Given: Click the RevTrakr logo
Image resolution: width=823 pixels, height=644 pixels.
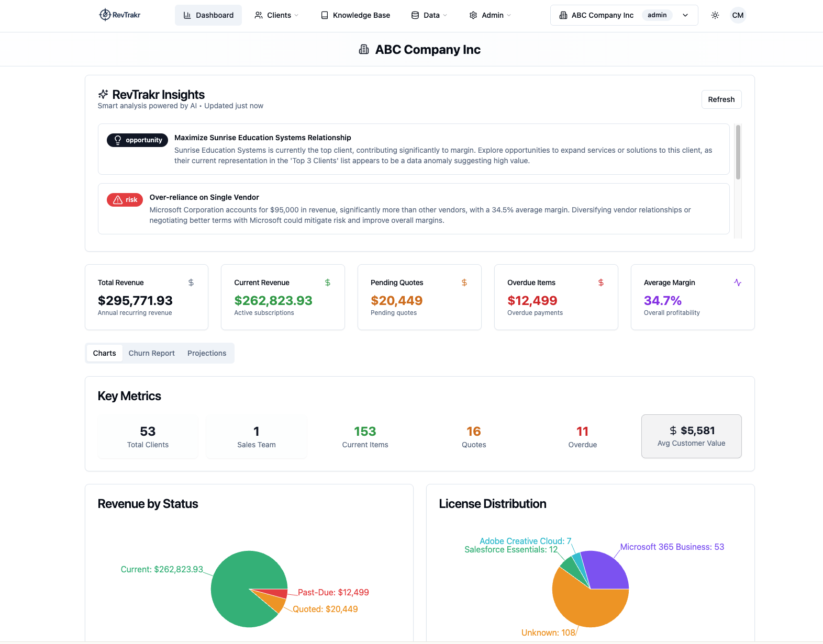Looking at the screenshot, I should 120,15.
